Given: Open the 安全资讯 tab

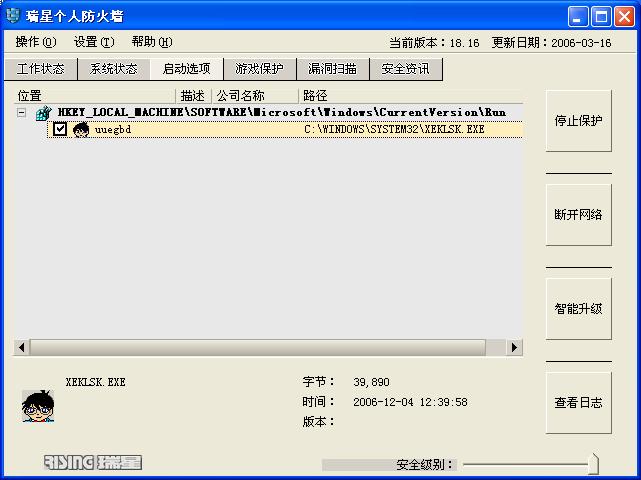Looking at the screenshot, I should tap(406, 69).
